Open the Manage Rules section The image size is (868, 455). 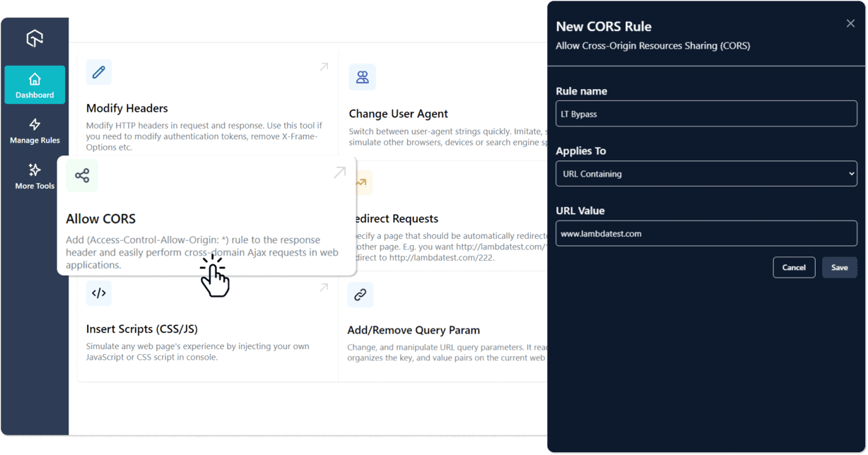click(x=34, y=131)
